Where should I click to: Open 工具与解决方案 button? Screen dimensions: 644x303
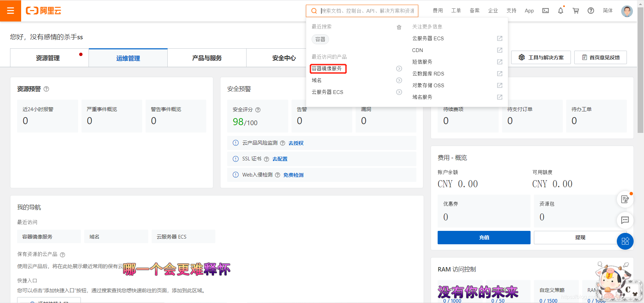(x=541, y=57)
